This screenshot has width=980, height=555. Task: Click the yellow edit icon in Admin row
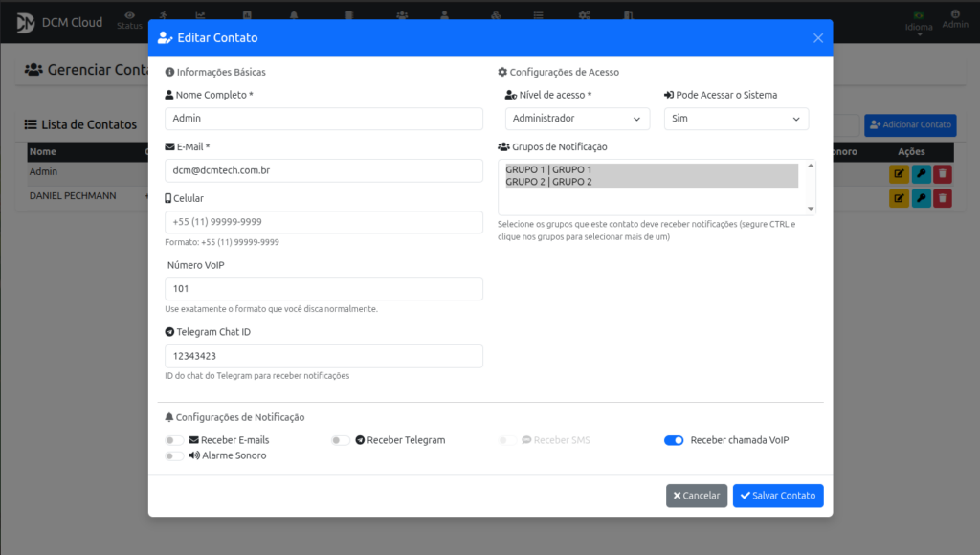point(899,173)
